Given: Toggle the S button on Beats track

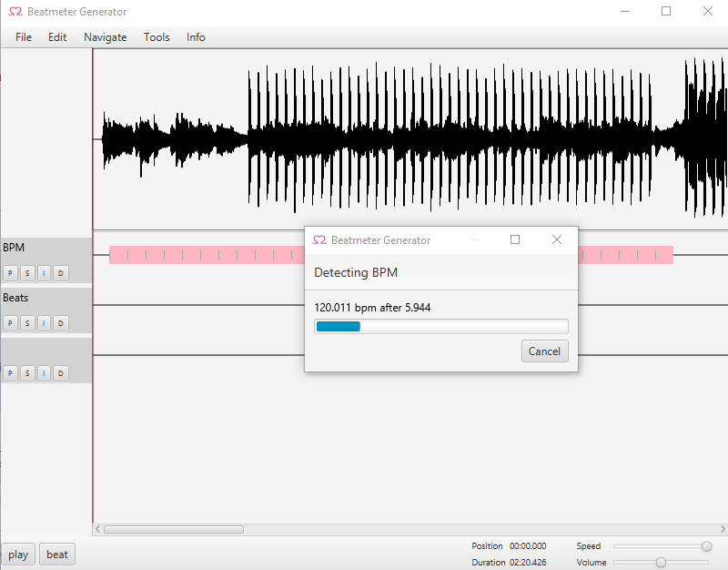Looking at the screenshot, I should pyautogui.click(x=27, y=323).
